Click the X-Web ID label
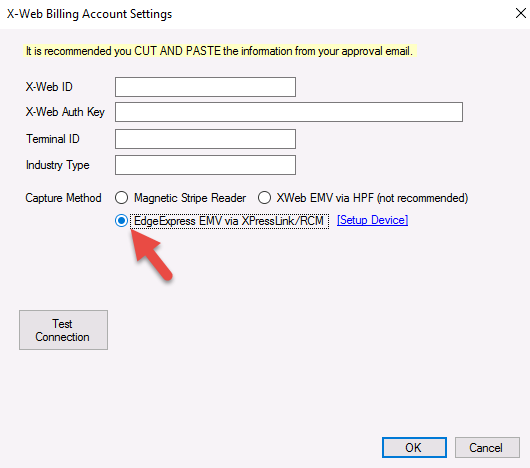This screenshot has height=468, width=530. (49, 87)
